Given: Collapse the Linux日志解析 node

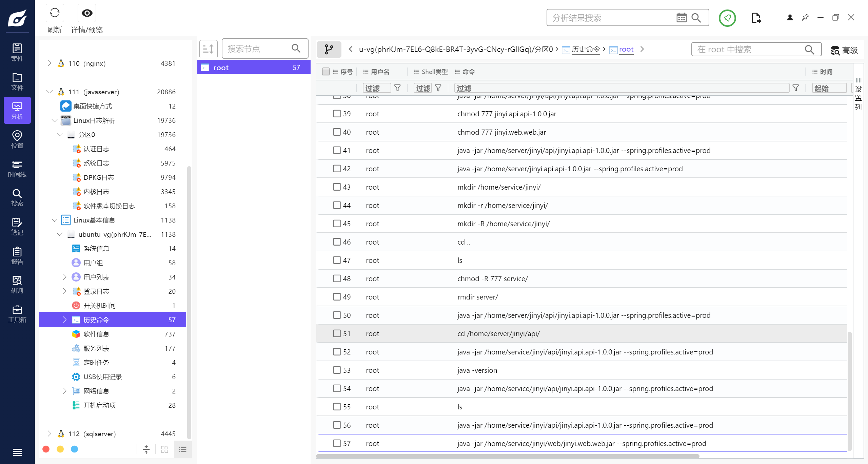Looking at the screenshot, I should tap(55, 120).
